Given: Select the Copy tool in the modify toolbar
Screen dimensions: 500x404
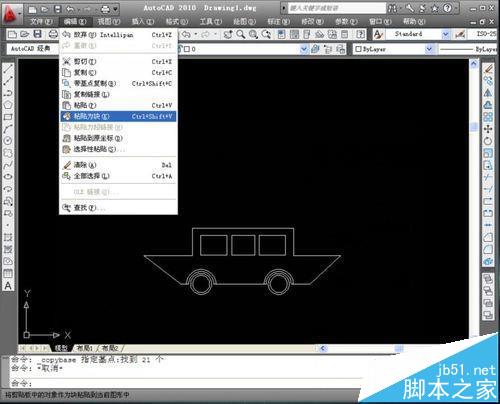Looking at the screenshot, I should click(488, 81).
